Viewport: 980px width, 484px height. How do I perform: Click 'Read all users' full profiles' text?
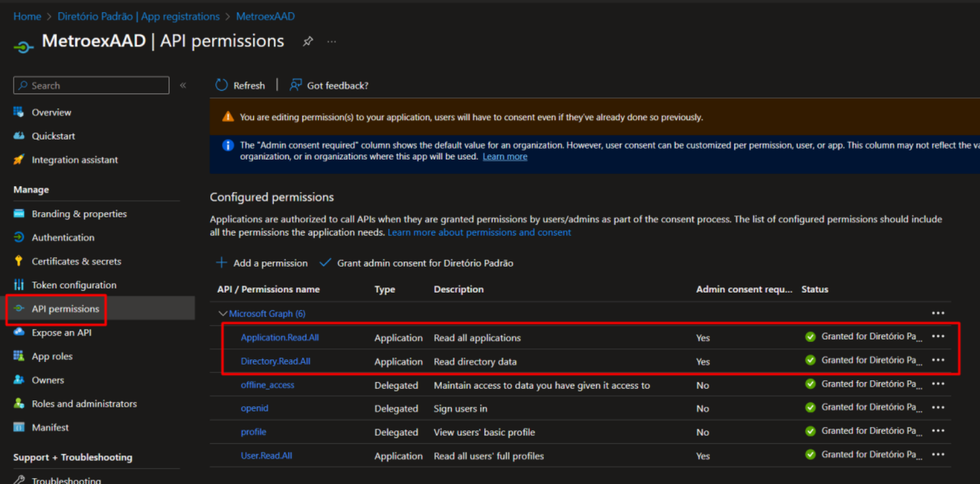pos(489,456)
